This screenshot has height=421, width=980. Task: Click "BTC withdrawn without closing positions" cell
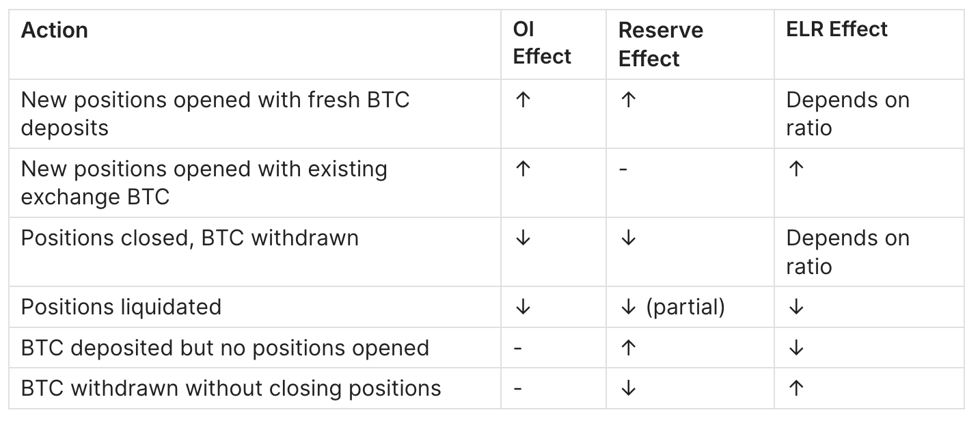pyautogui.click(x=231, y=388)
